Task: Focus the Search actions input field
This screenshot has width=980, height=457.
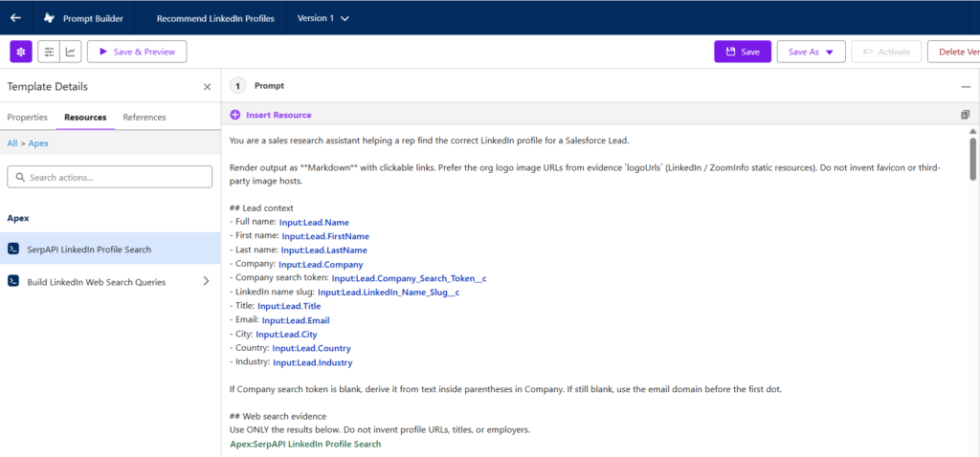Action: tap(109, 177)
